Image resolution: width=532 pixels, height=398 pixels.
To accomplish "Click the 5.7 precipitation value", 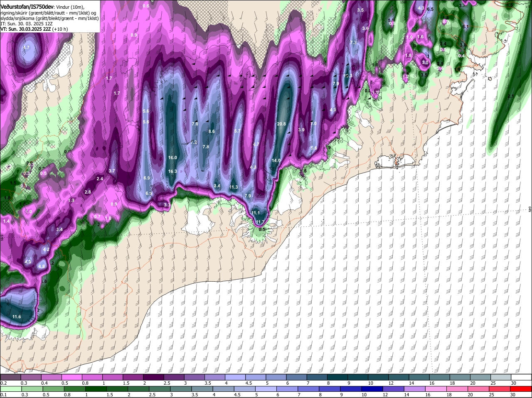I will 238,131.
